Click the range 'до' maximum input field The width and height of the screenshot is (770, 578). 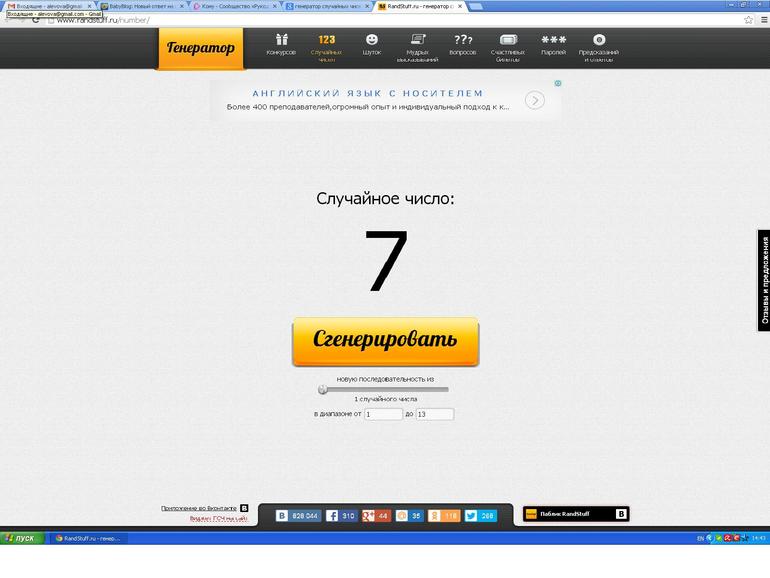click(434, 414)
